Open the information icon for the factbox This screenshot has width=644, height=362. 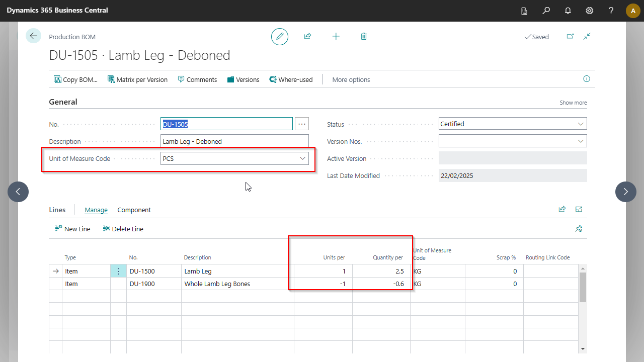587,79
